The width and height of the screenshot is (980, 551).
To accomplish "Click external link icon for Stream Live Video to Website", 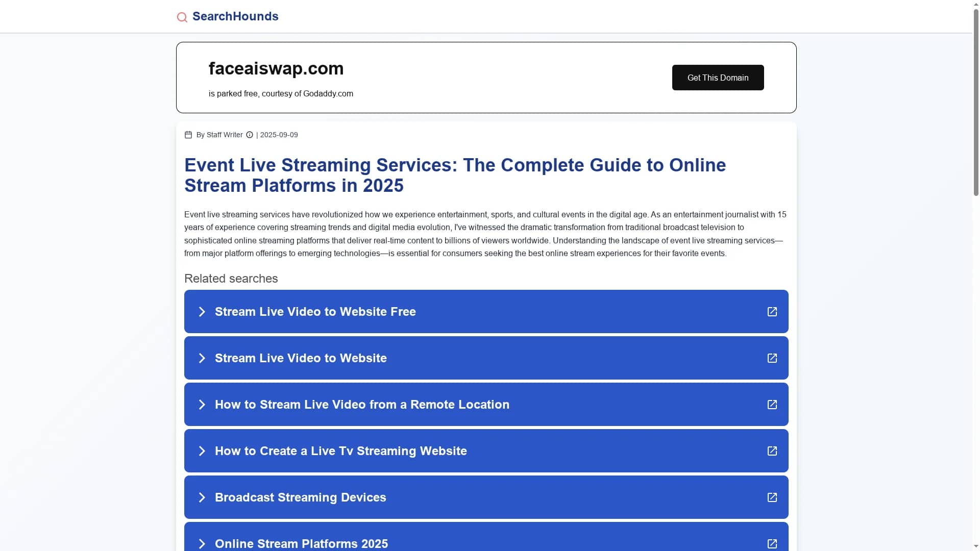I will 772,358.
